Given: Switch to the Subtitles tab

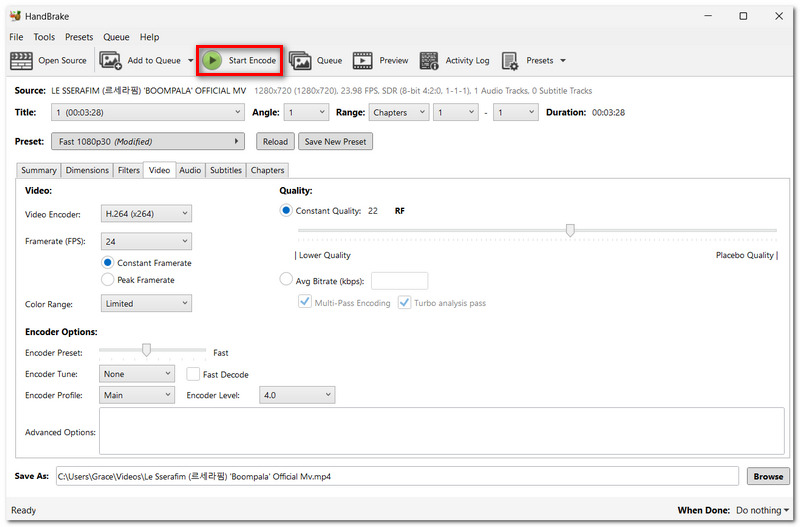Looking at the screenshot, I should pyautogui.click(x=226, y=170).
